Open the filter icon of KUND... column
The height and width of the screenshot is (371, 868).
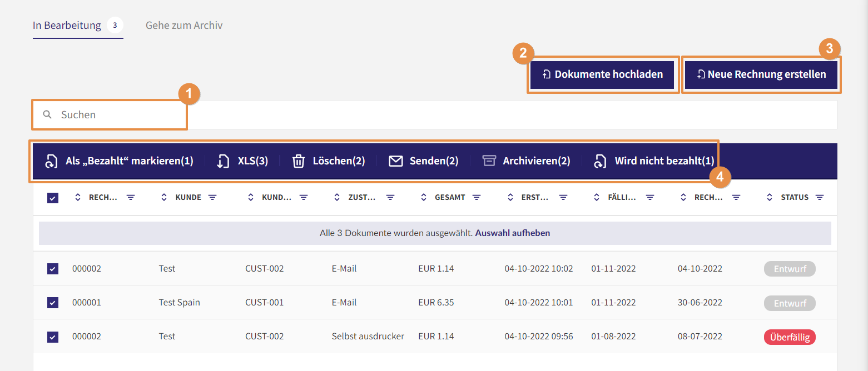pyautogui.click(x=304, y=197)
